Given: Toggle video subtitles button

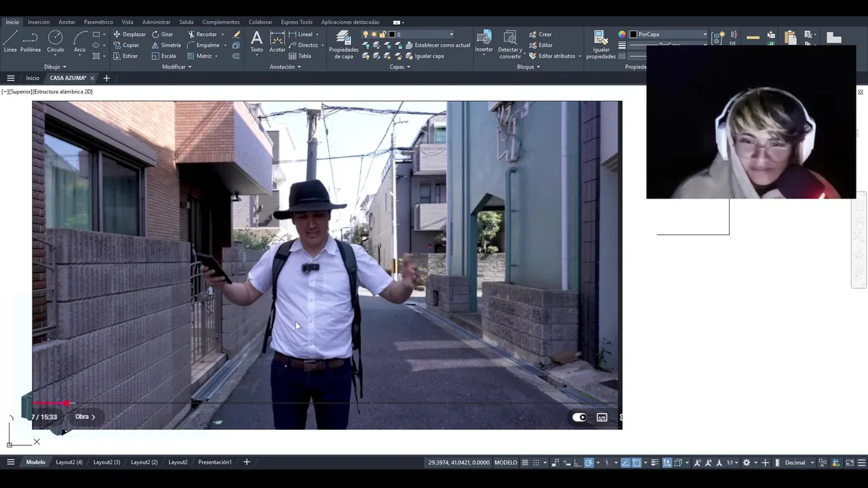Looking at the screenshot, I should pyautogui.click(x=601, y=418).
